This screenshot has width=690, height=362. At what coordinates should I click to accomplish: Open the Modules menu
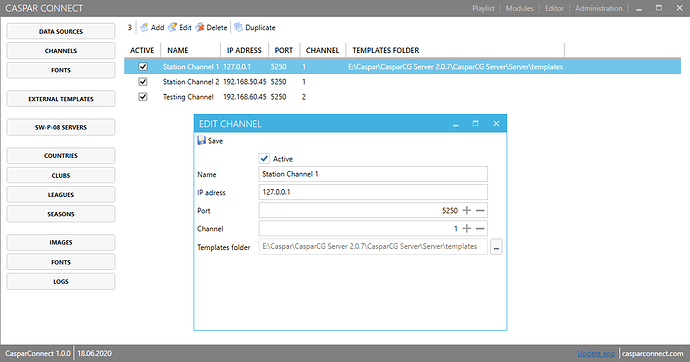coord(519,8)
